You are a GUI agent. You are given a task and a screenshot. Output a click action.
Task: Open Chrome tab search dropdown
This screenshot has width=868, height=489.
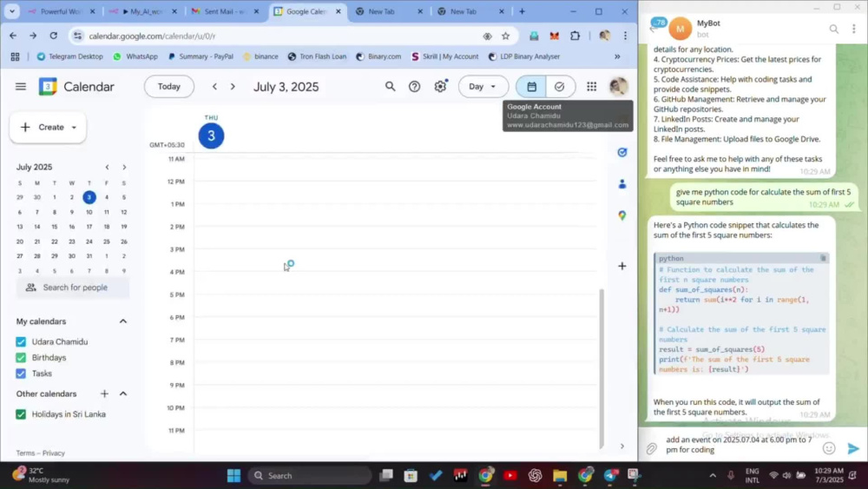[x=11, y=11]
